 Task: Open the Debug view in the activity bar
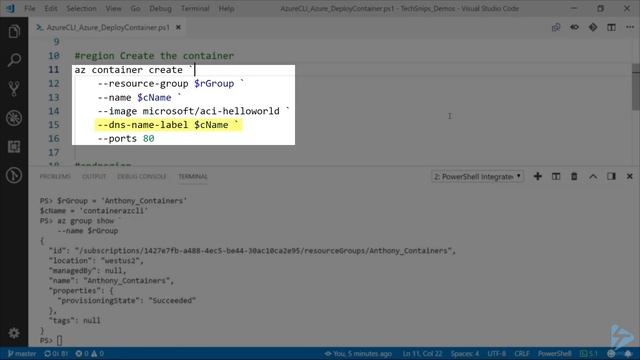(14, 118)
